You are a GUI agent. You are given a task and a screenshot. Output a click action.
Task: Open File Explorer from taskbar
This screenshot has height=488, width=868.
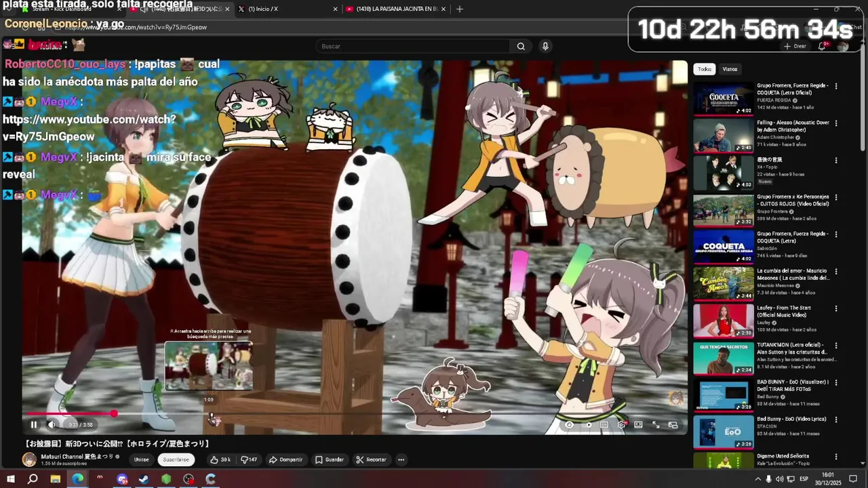pyautogui.click(x=55, y=479)
